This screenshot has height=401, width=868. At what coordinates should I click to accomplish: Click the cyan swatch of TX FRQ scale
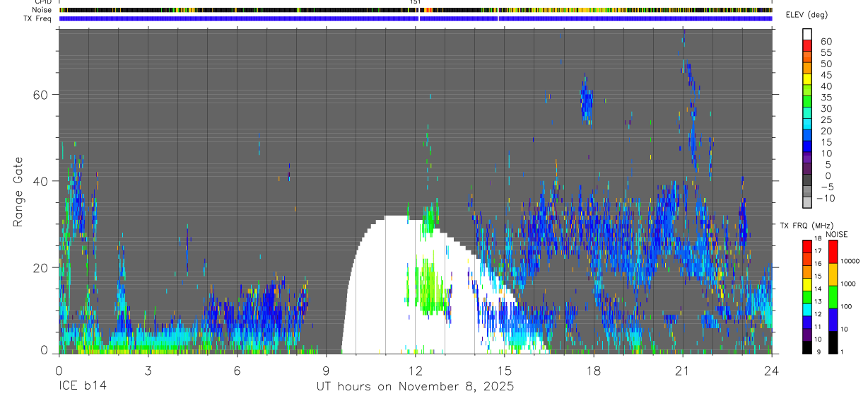point(807,309)
